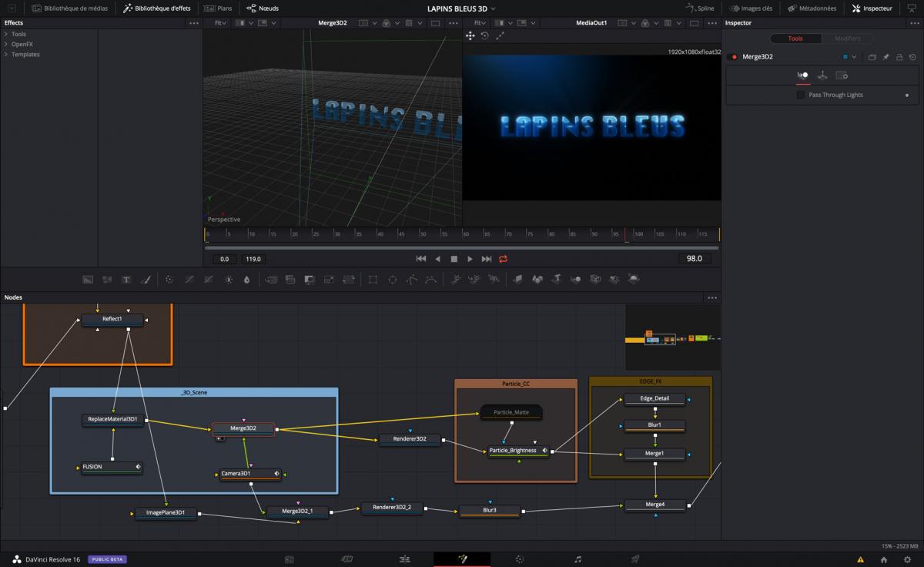
Task: Switch to Inspector Tools tab
Action: pos(795,39)
